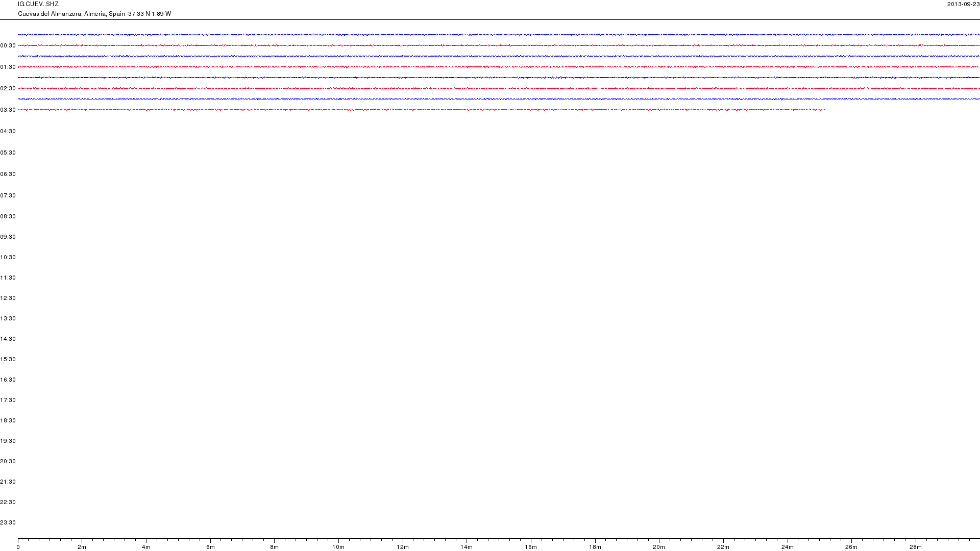Click the 10m axis label
This screenshot has width=980, height=551.
click(x=338, y=547)
